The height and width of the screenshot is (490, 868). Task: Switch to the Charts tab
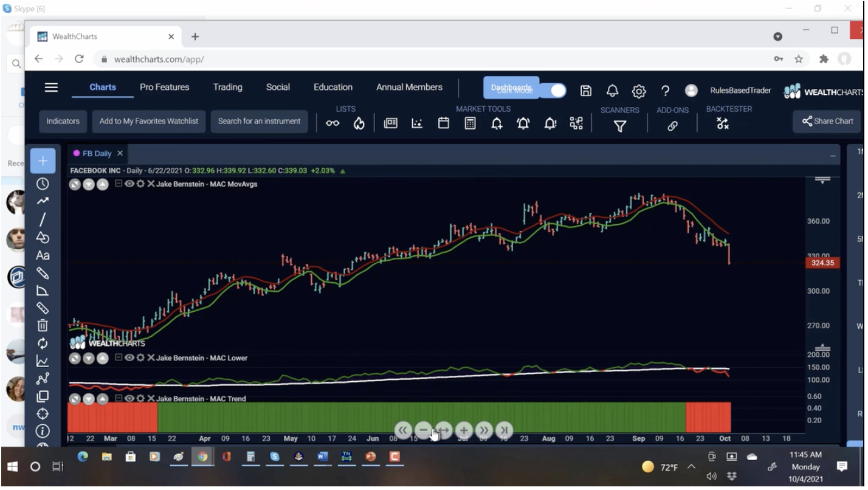(103, 88)
